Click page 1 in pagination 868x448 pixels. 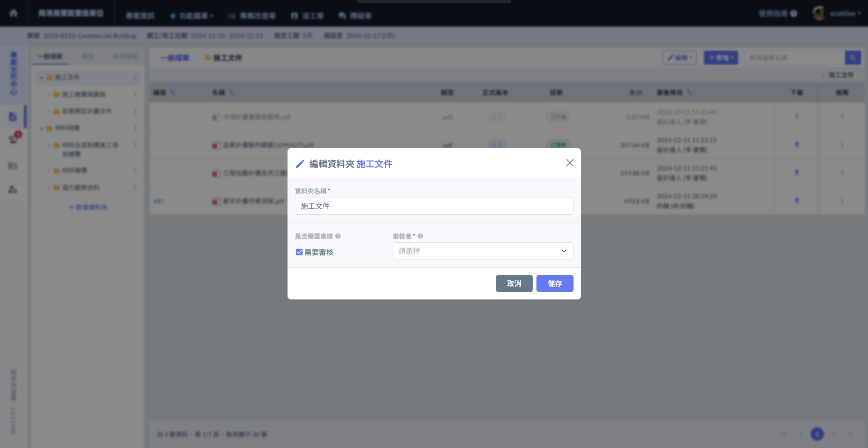[817, 434]
